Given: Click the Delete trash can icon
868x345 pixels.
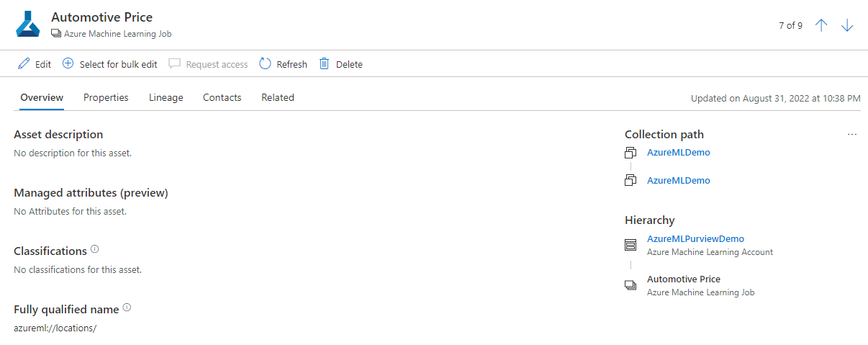Looking at the screenshot, I should 325,63.
